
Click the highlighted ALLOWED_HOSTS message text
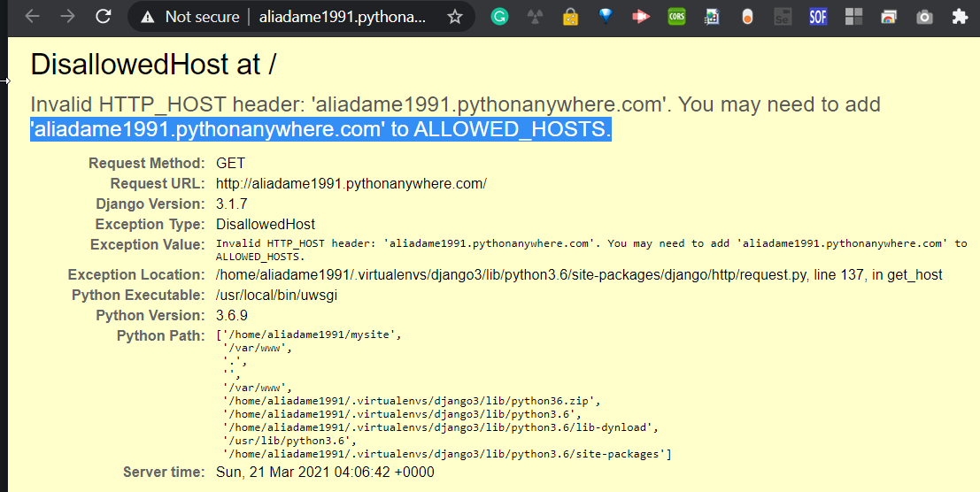click(320, 129)
